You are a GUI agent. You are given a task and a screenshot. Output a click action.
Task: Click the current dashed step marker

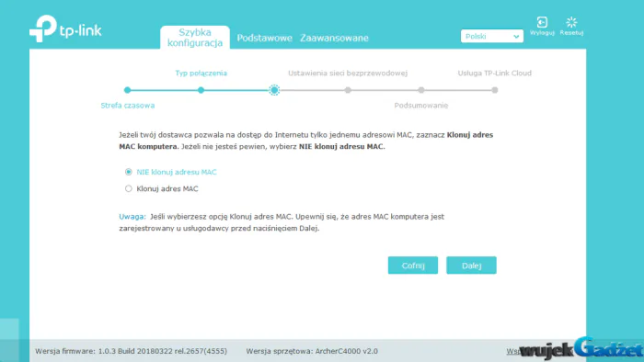(x=274, y=90)
